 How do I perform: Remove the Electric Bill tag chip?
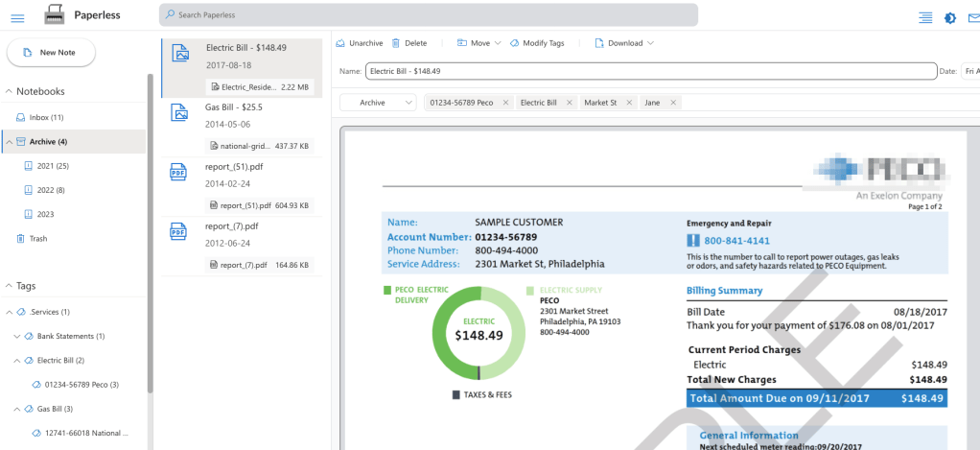[x=569, y=103]
